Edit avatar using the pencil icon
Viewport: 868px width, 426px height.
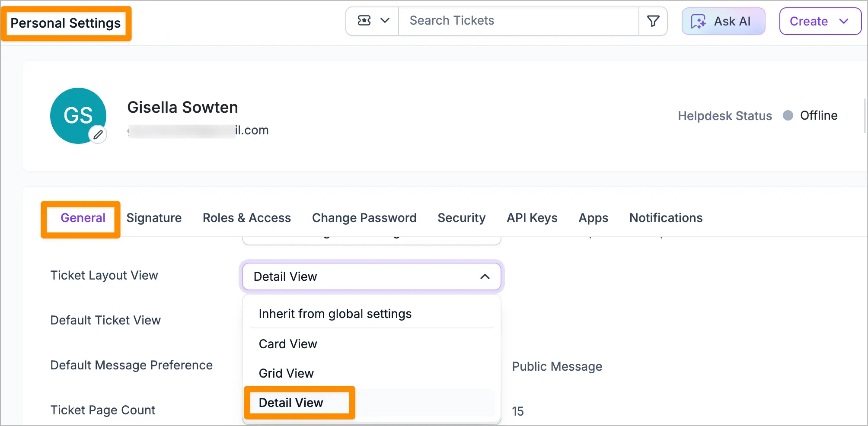98,135
